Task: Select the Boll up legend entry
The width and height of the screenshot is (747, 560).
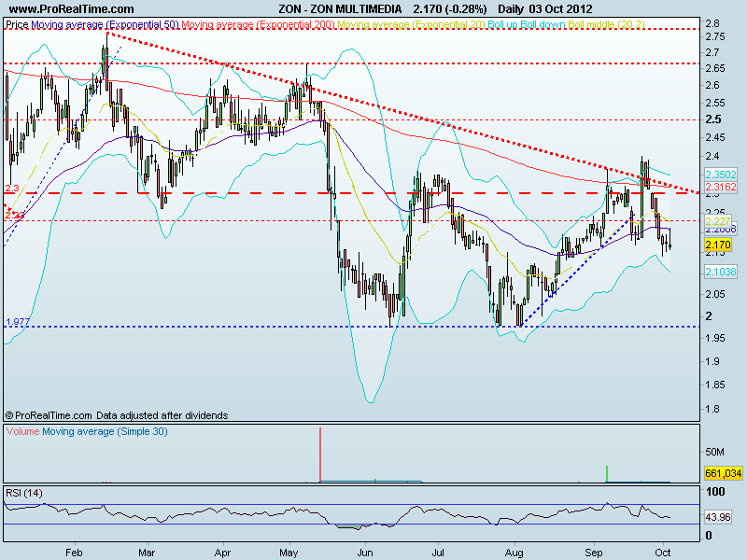Action: [502, 24]
